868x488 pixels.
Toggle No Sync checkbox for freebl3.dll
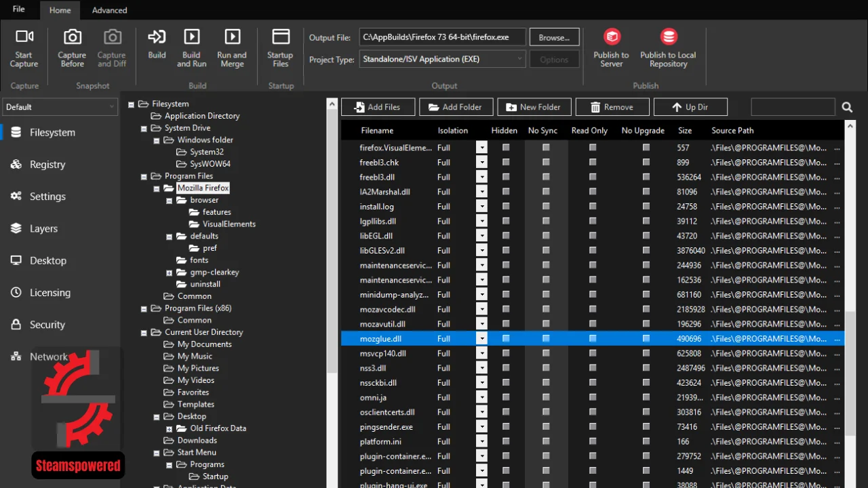tap(546, 178)
